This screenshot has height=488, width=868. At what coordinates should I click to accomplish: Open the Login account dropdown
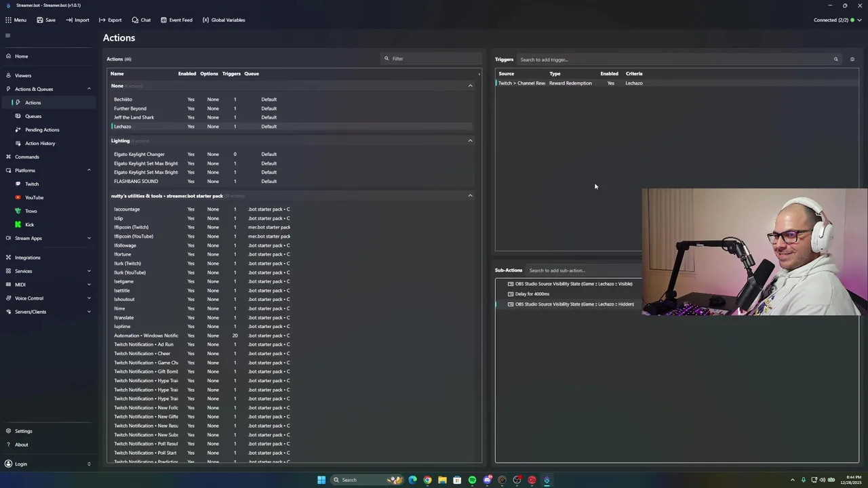coord(47,464)
